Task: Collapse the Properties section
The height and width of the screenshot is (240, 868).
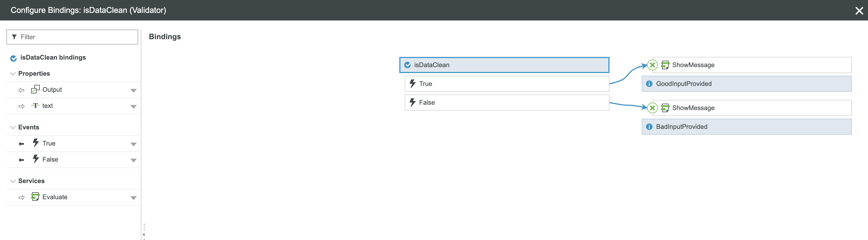Action: [13, 74]
